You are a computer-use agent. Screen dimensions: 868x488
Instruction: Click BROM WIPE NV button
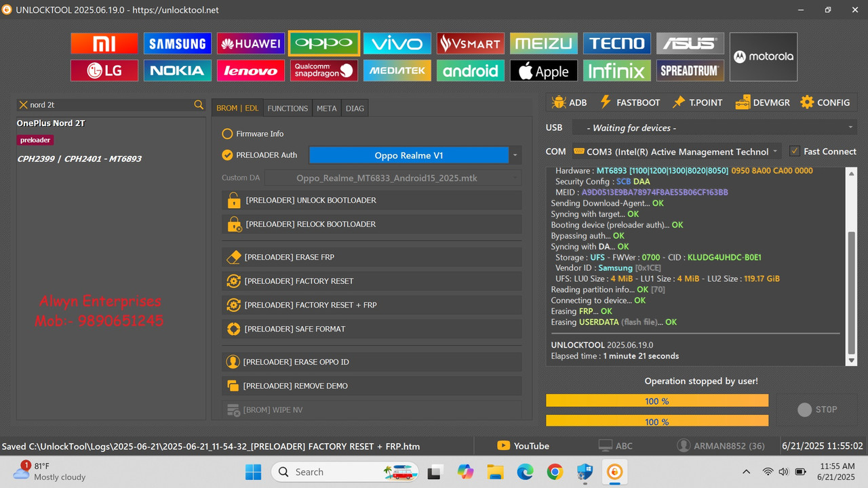pyautogui.click(x=372, y=409)
